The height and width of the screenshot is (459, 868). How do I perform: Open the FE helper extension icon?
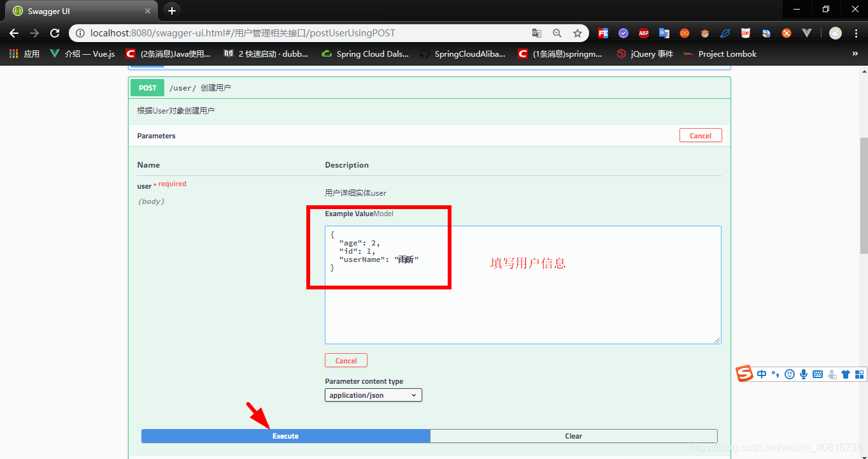tap(602, 33)
